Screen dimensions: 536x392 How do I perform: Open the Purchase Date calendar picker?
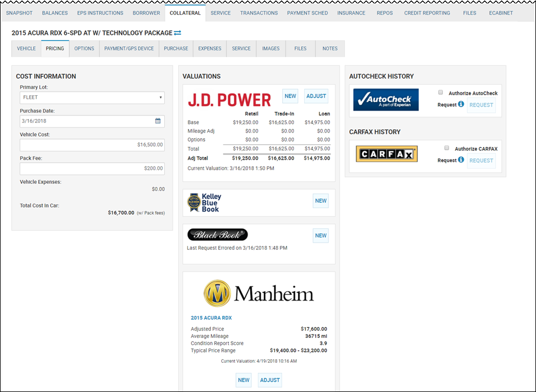(x=158, y=121)
